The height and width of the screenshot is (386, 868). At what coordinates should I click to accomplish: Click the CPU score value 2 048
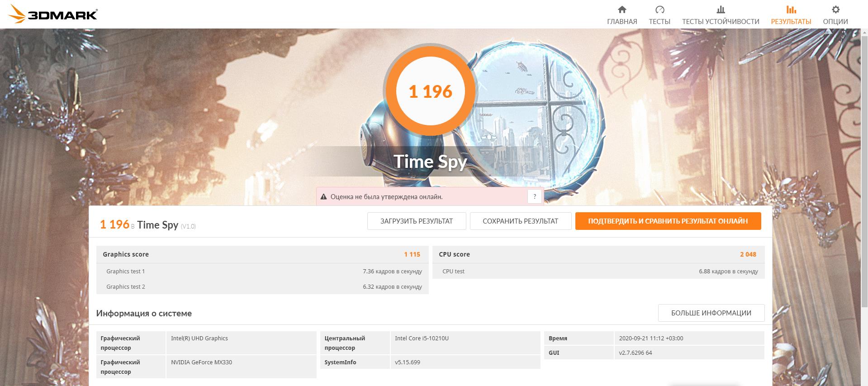click(x=748, y=254)
